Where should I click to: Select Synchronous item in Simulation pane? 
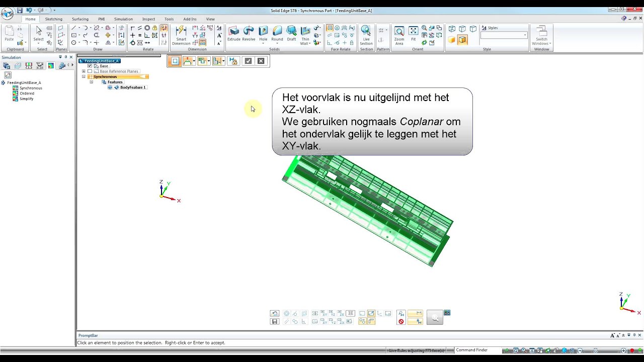click(31, 88)
